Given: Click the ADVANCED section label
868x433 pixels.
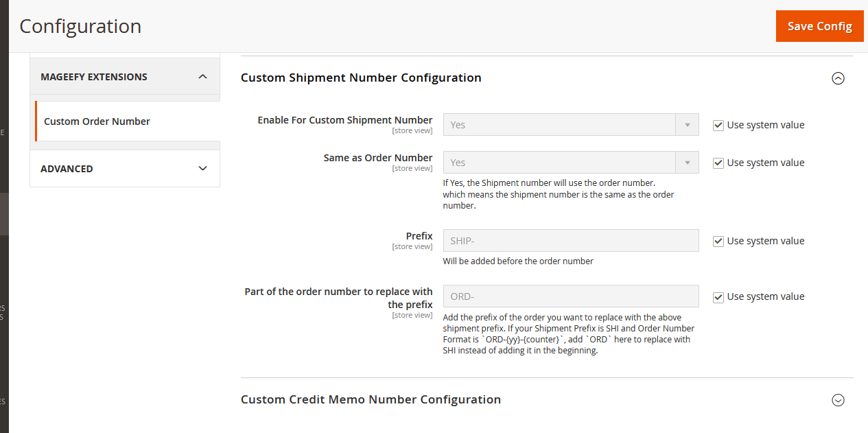Looking at the screenshot, I should tap(67, 169).
